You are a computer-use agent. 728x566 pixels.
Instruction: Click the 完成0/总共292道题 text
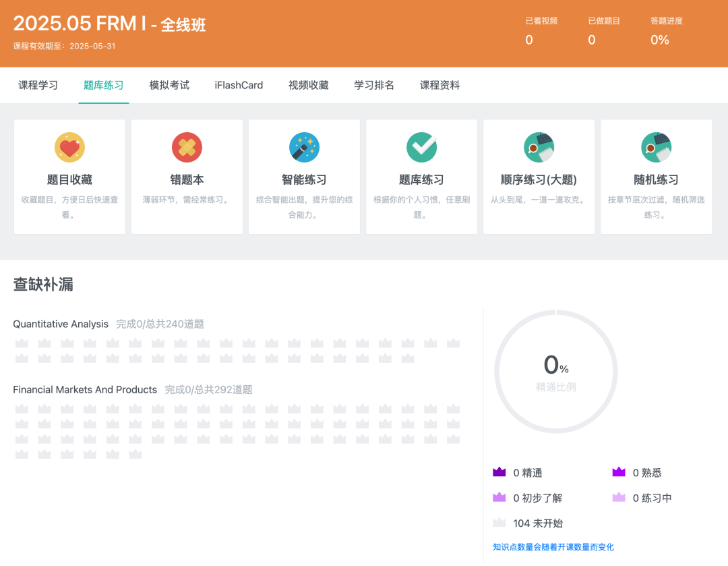click(208, 389)
